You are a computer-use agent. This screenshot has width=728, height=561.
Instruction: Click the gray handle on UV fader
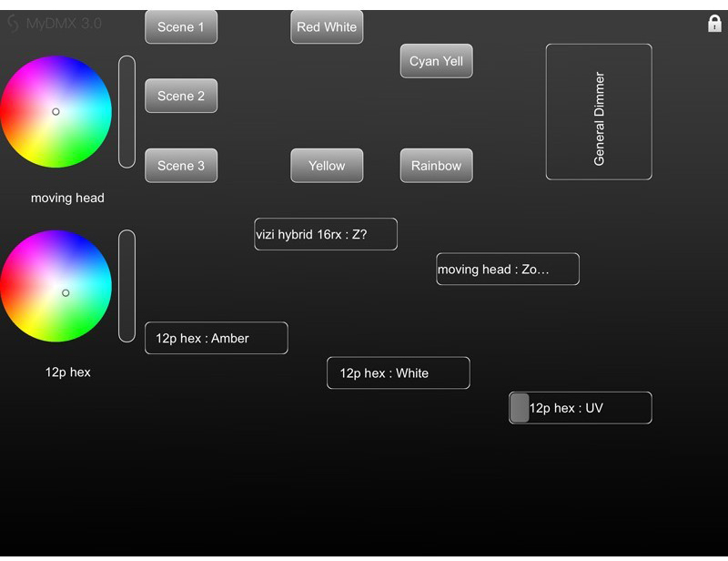tap(520, 408)
